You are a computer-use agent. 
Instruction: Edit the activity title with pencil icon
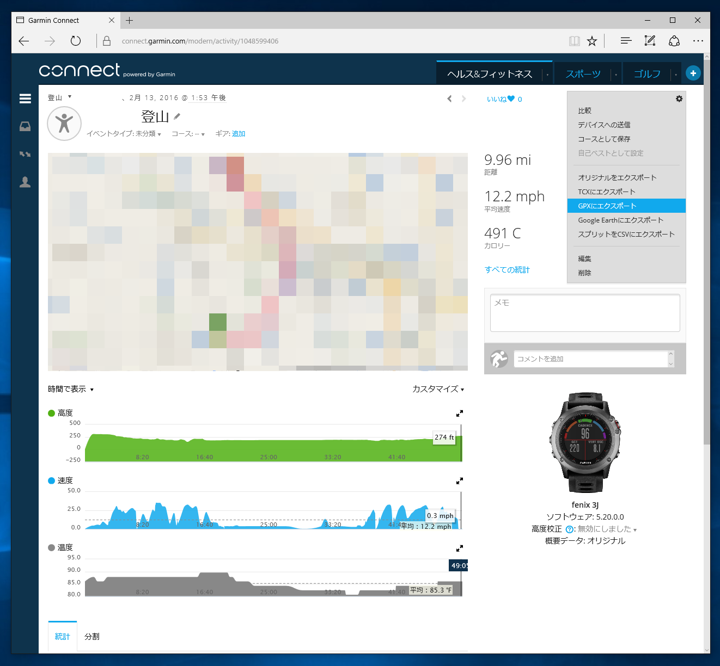[x=177, y=117]
